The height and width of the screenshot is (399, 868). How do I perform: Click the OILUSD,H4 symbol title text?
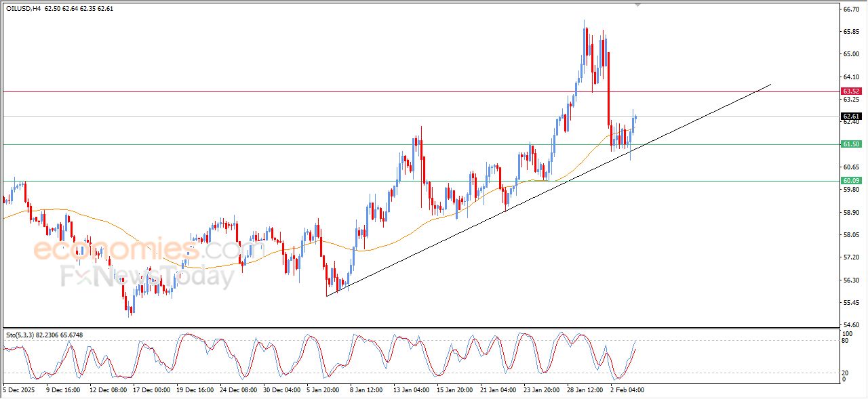(23, 9)
